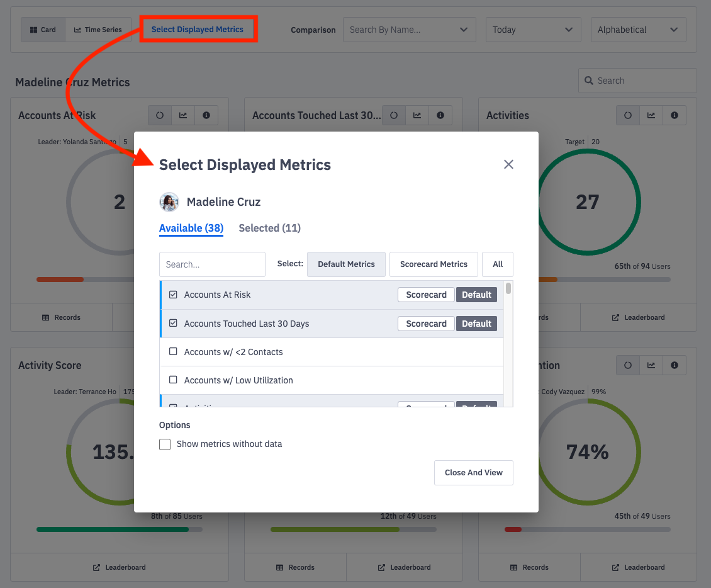711x588 pixels.
Task: Click the refresh icon on Activities card
Action: [x=627, y=115]
